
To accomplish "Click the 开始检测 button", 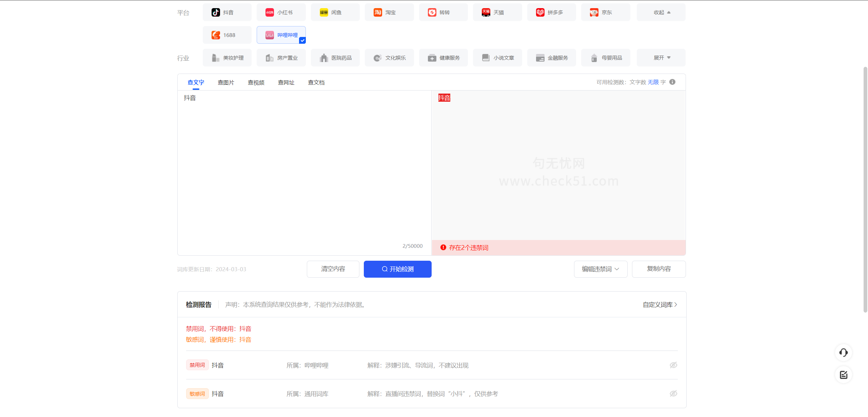I will pos(398,269).
